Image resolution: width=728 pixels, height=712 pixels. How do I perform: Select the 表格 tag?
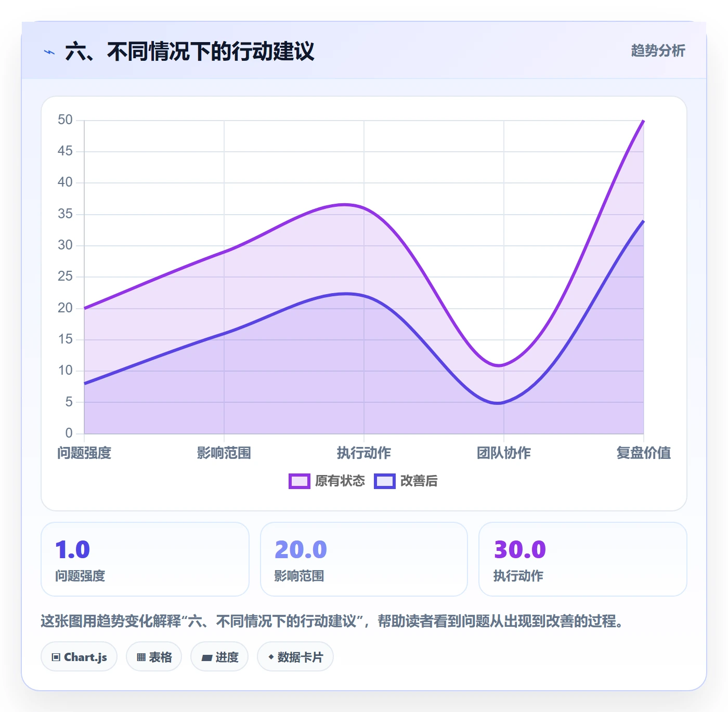click(154, 657)
